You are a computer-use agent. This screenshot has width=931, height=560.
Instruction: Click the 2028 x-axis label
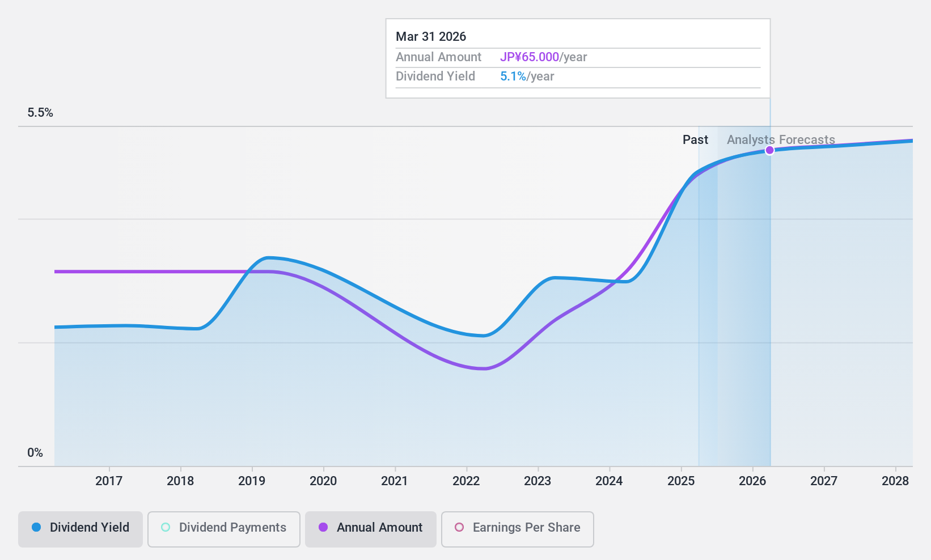pos(895,481)
